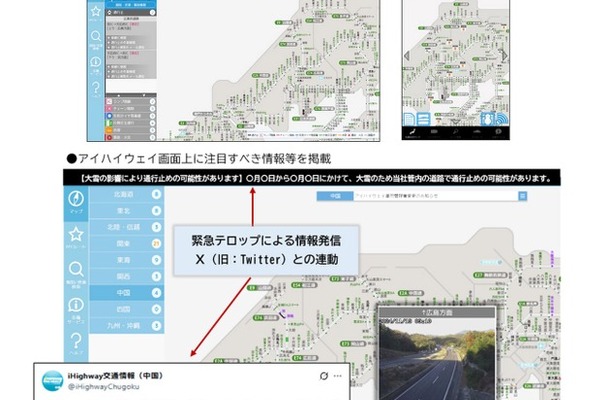Click question mark in top screenshot sidebar
The width and height of the screenshot is (610, 400).
[96, 89]
